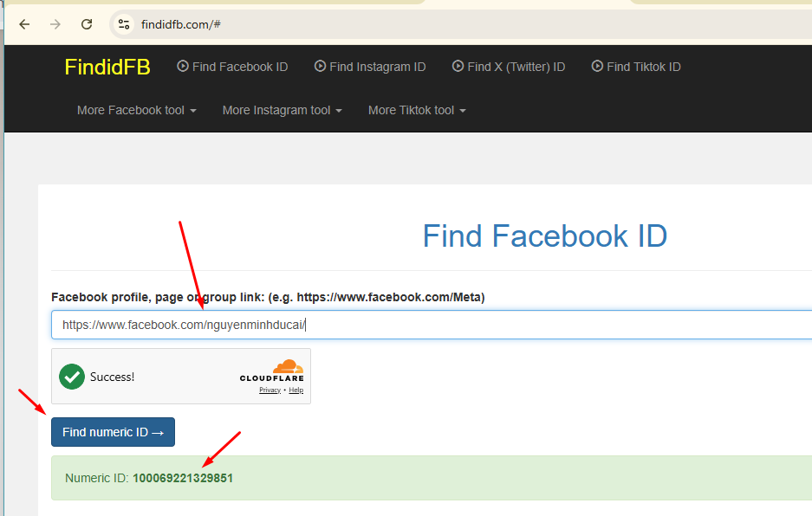Expand the More Instagram tool dropdown

coord(283,110)
